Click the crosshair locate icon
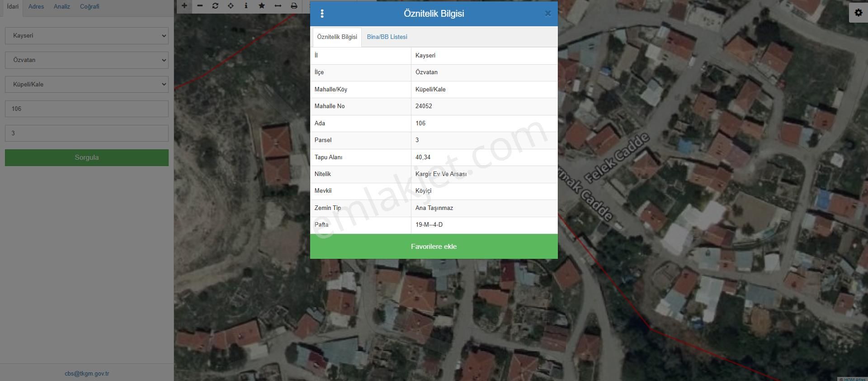The image size is (868, 381). click(x=231, y=6)
